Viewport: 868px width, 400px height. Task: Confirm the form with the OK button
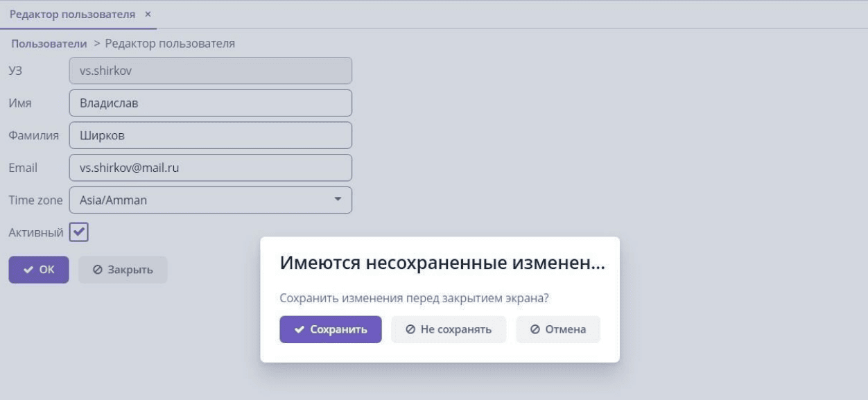pos(39,270)
